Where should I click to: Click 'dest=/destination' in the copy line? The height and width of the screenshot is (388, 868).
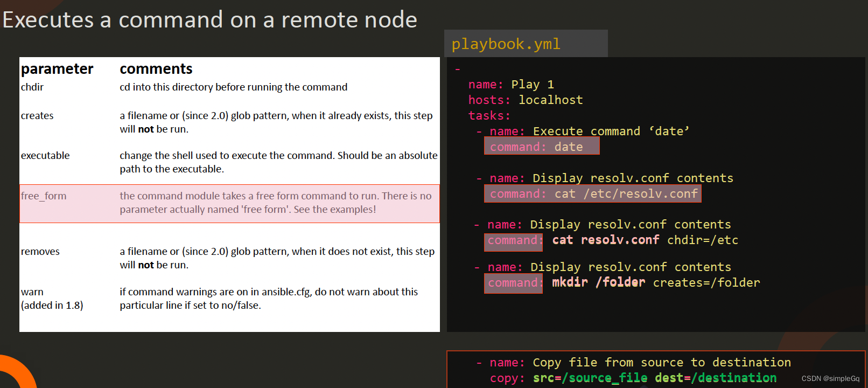pyautogui.click(x=716, y=378)
